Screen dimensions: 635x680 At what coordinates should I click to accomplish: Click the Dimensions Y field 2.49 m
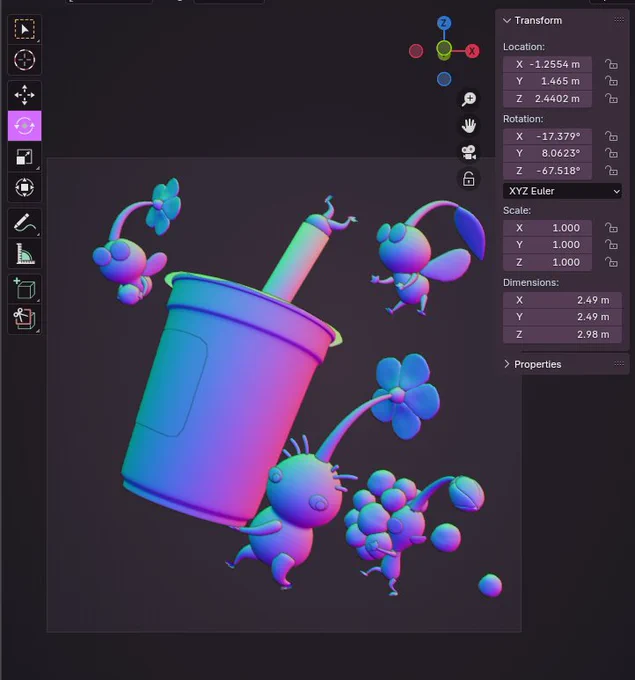coord(562,317)
